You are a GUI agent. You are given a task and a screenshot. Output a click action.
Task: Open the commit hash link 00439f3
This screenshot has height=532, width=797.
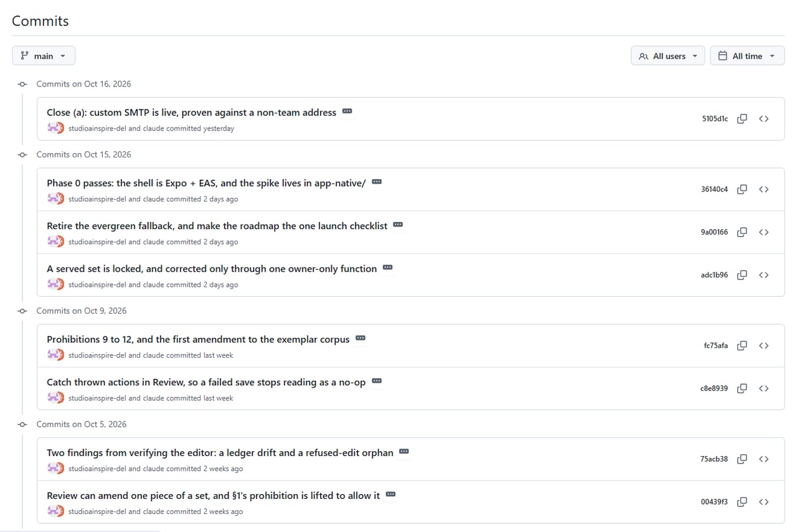coord(714,502)
